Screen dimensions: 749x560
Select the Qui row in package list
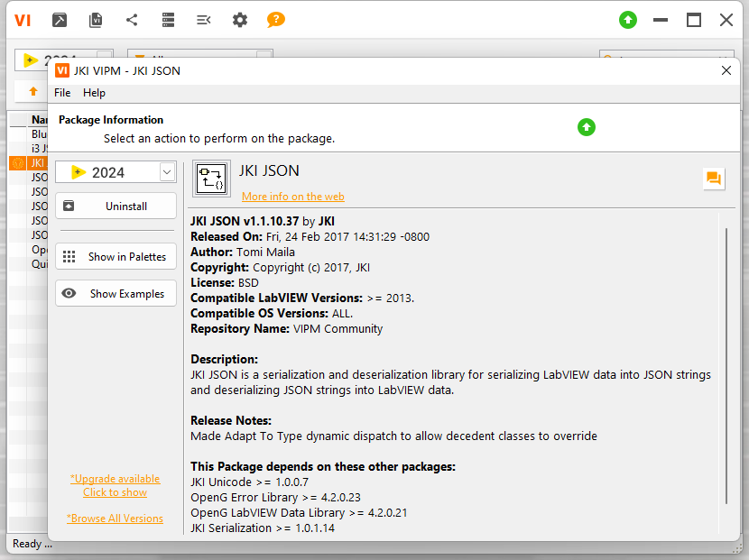29,264
